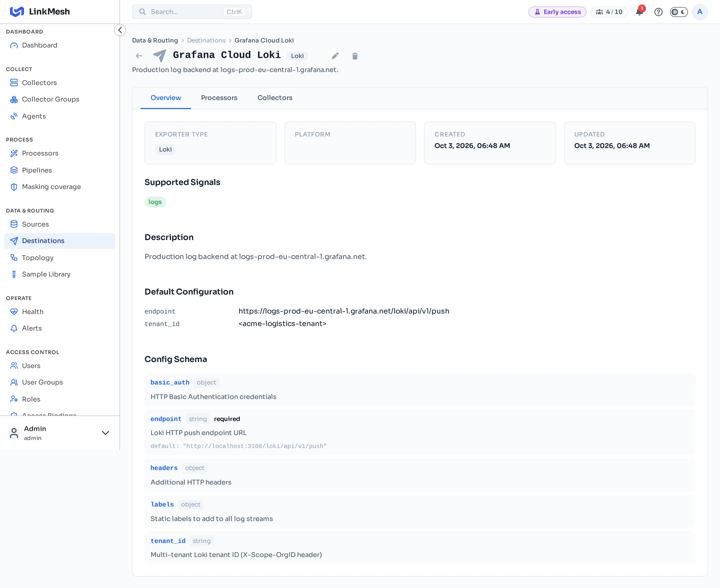
Task: Click the <acme-logistics-tenant> value
Action: pyautogui.click(x=282, y=323)
